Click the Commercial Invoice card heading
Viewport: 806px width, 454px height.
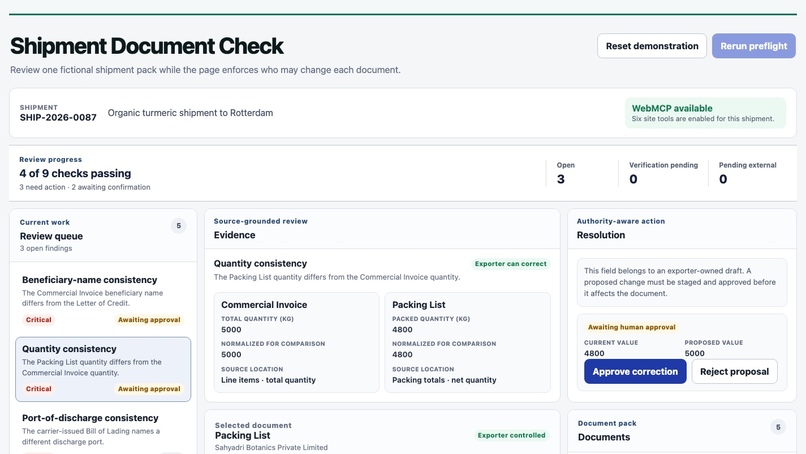(264, 304)
